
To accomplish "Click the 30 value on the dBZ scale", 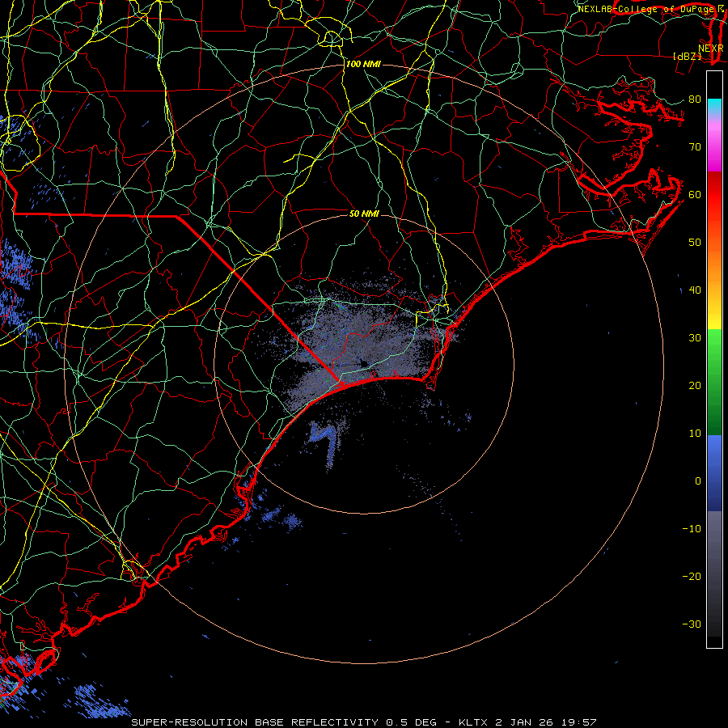I will 695,337.
